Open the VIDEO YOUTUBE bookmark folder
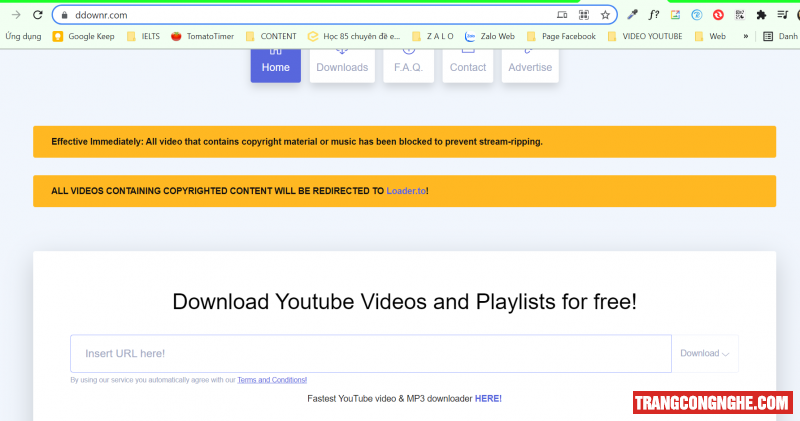This screenshot has width=800, height=421. pos(645,36)
